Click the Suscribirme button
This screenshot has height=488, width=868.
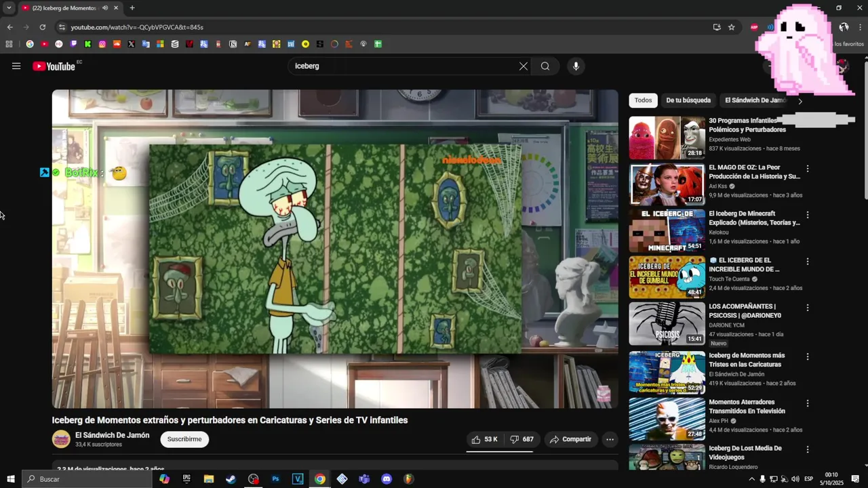pos(184,439)
